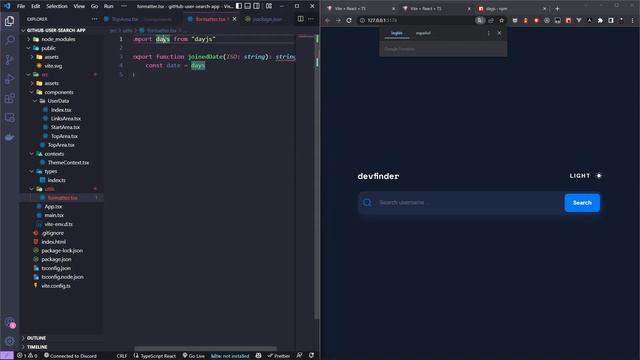Open the File menu

(x=21, y=6)
